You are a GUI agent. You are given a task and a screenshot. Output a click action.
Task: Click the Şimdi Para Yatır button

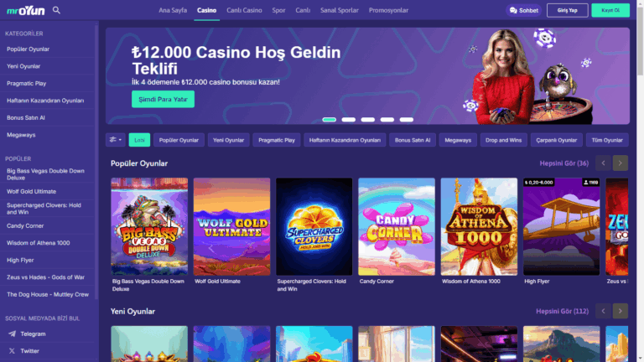click(163, 100)
